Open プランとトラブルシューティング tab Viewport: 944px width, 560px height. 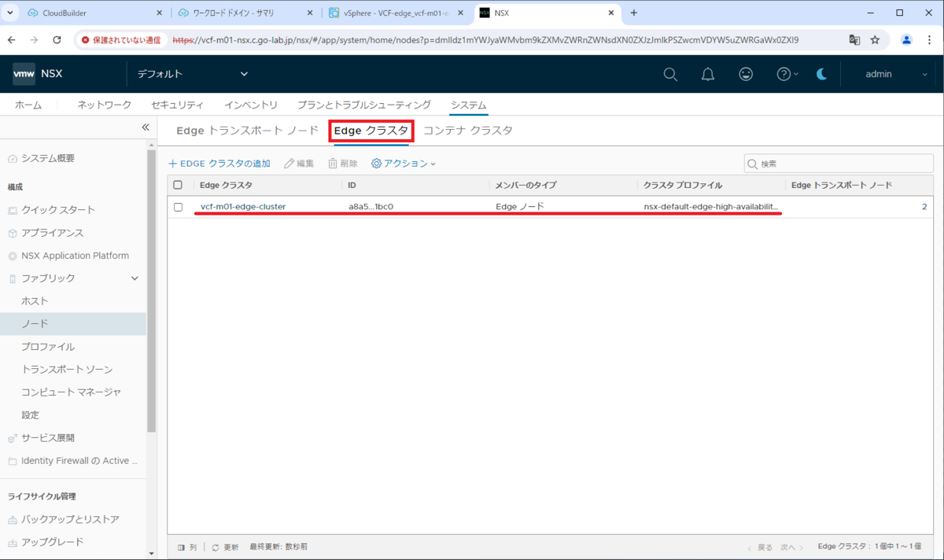[364, 105]
